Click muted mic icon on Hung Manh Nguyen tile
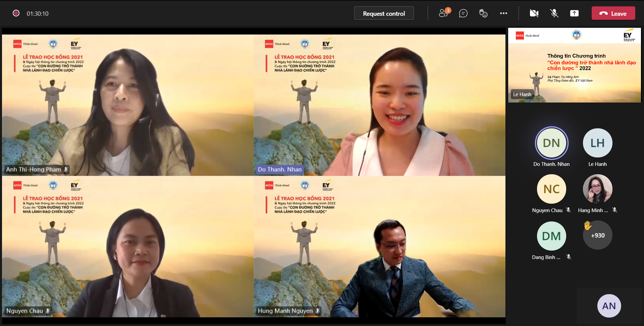This screenshot has width=644, height=326. 317,311
